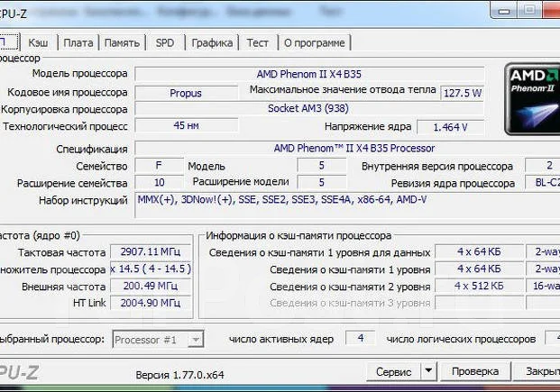Click the Расширение семейства value 10
The image size is (560, 392).
click(x=160, y=182)
